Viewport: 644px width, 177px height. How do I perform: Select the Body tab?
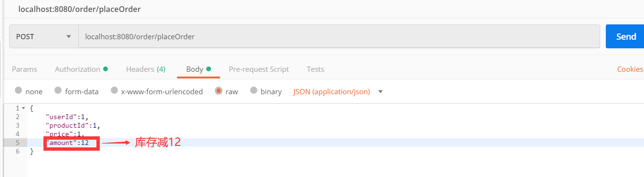point(199,69)
